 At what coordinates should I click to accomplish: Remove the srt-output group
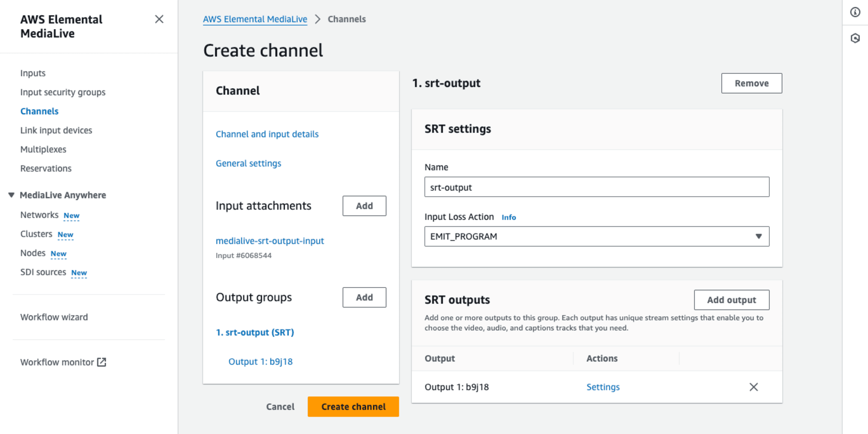click(752, 83)
